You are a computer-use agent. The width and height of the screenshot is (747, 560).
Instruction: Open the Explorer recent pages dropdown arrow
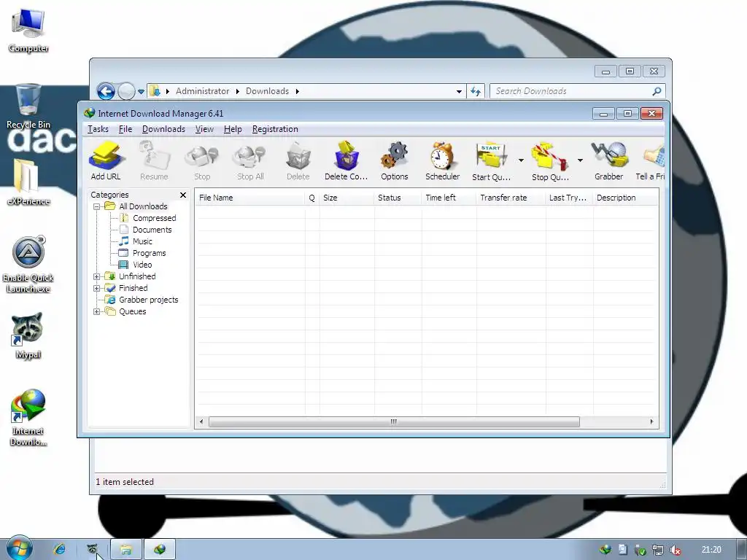[141, 91]
